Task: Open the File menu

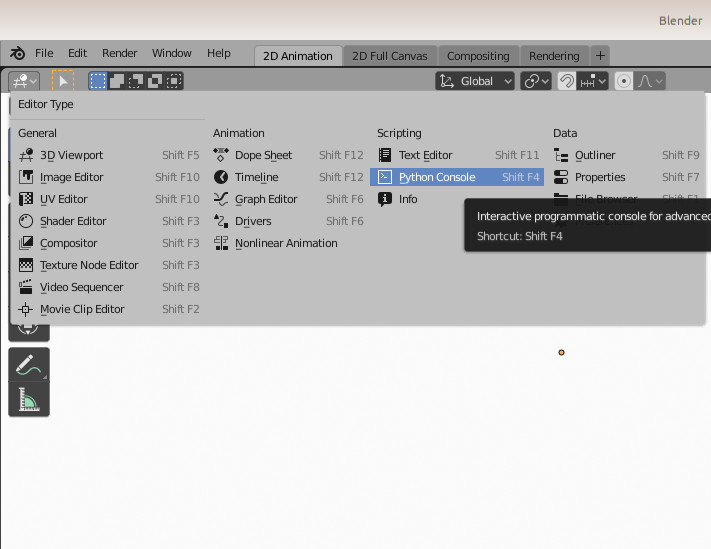Action: pos(44,53)
